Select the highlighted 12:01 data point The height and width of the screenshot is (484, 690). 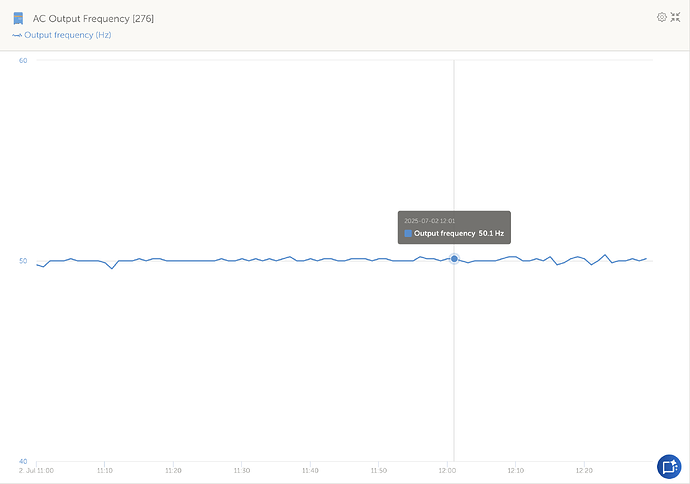454,258
